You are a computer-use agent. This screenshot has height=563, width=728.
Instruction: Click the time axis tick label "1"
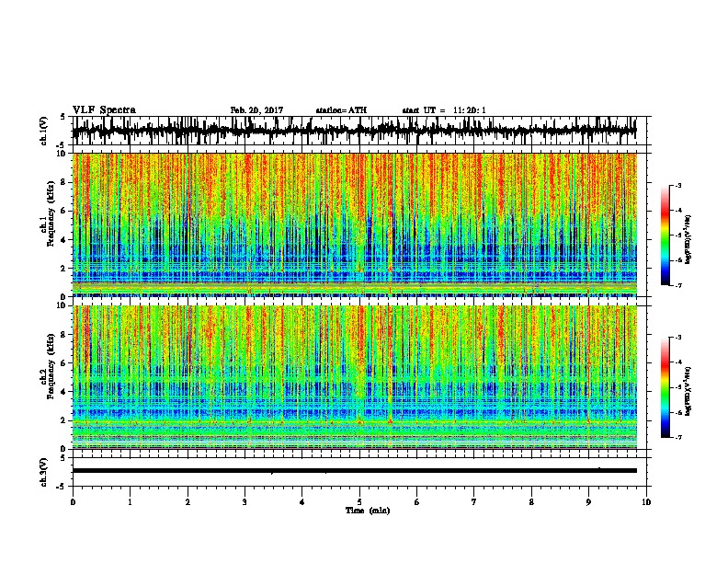pos(130,502)
